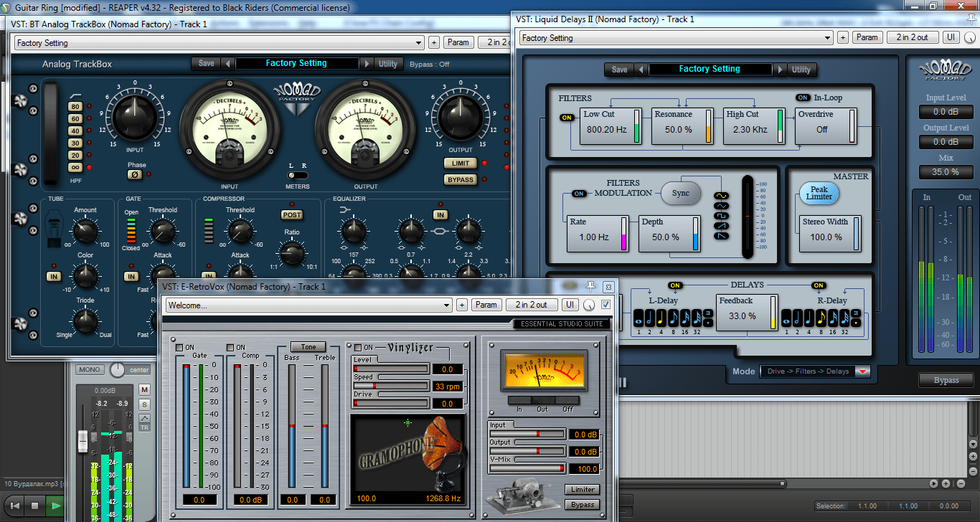Open the Utility menu in Analog TrackBox

pyautogui.click(x=388, y=64)
